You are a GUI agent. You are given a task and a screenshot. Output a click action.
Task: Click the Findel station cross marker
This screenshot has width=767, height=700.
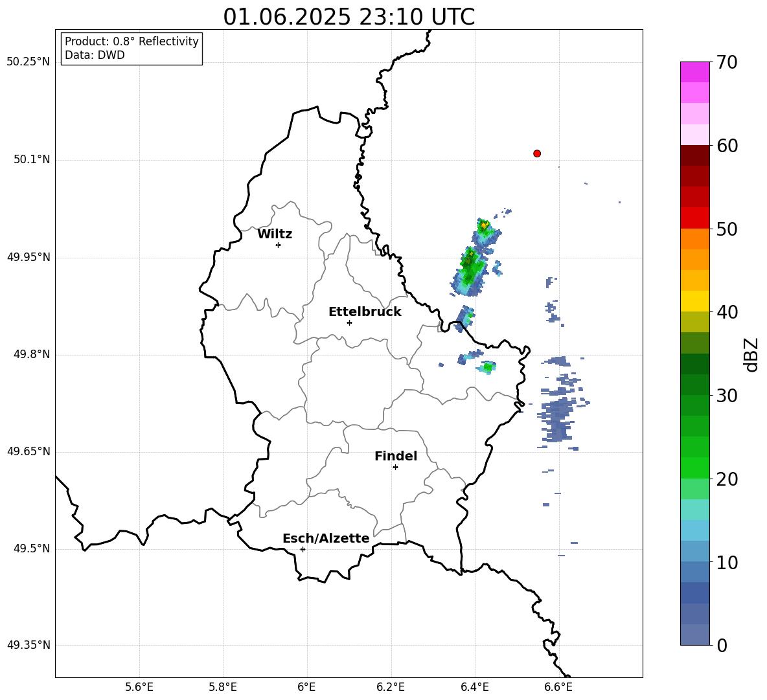395,468
